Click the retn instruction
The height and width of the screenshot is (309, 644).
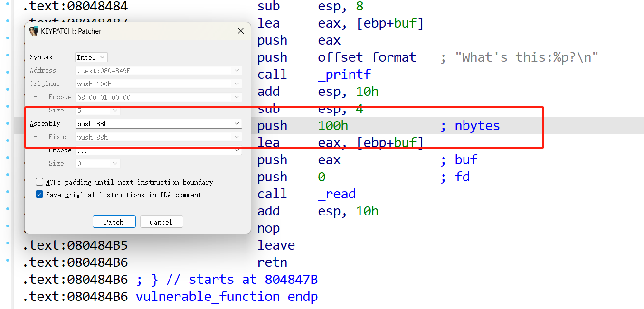click(272, 262)
